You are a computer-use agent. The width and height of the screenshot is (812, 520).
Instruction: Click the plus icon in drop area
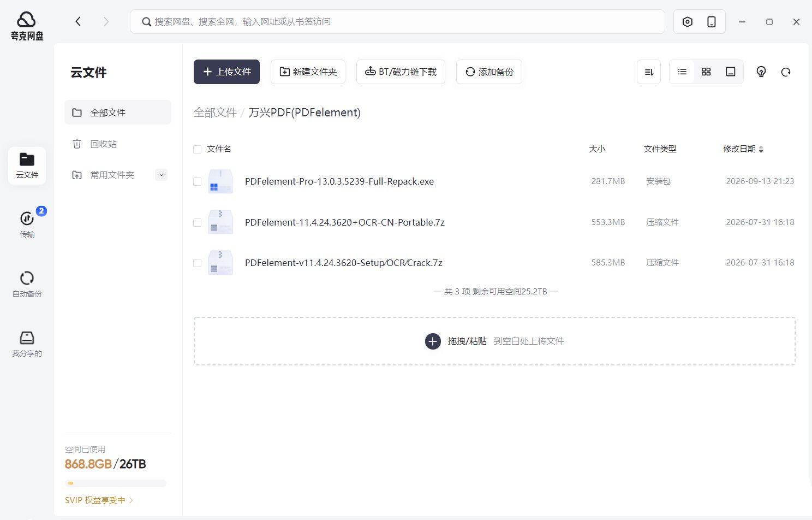point(433,341)
